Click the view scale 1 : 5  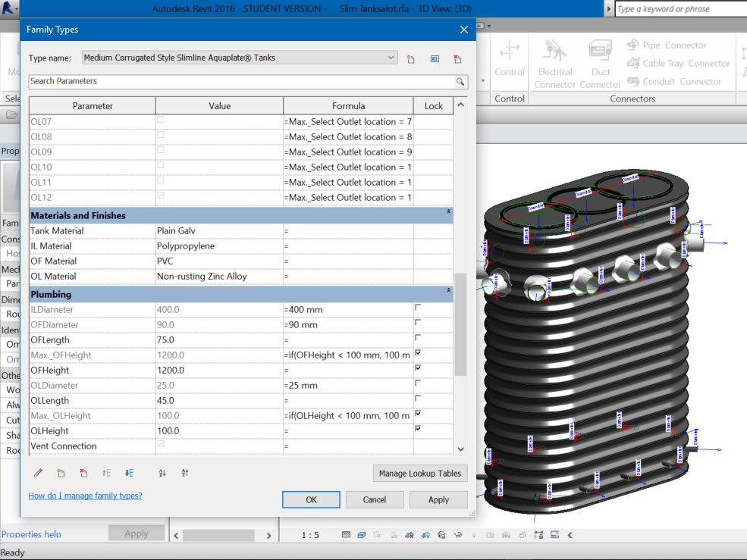point(310,535)
